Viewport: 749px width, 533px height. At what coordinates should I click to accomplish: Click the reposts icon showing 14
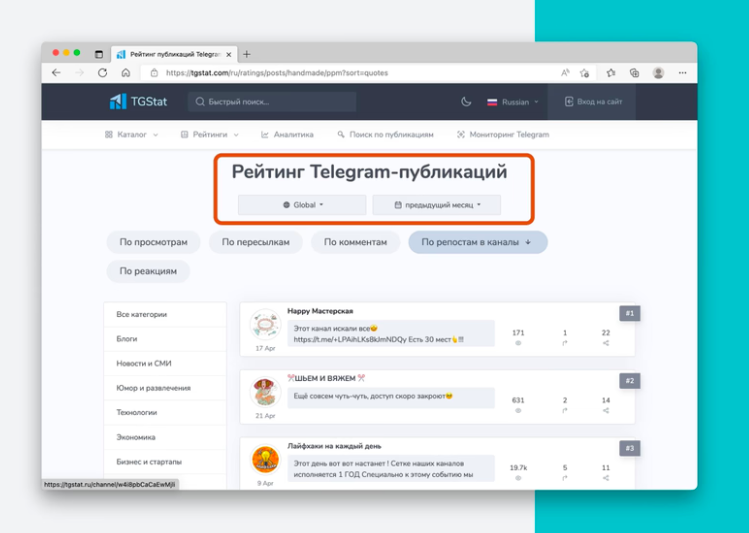tap(606, 410)
